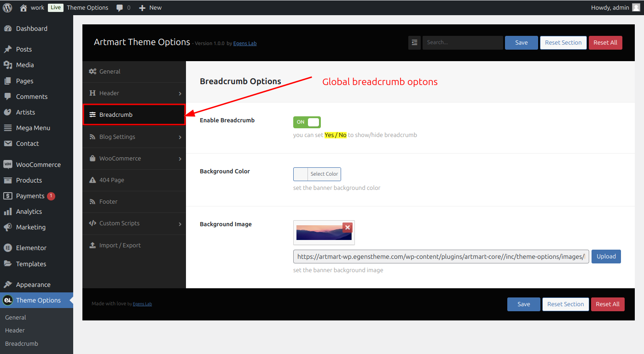
Task: Open the work site home icon
Action: coord(23,7)
